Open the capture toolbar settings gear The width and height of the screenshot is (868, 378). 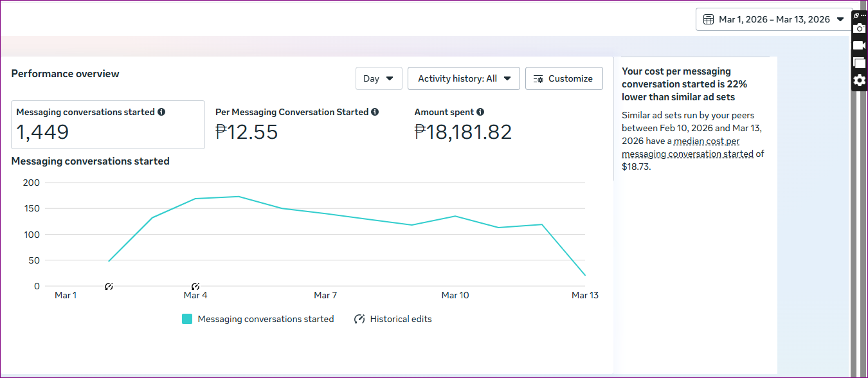pos(859,80)
